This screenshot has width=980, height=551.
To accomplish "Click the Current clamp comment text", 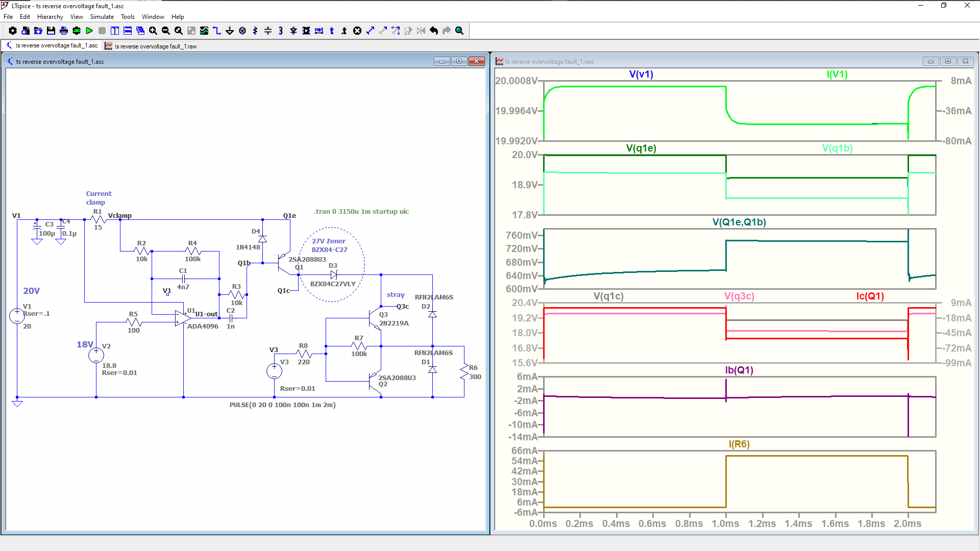I will [99, 198].
